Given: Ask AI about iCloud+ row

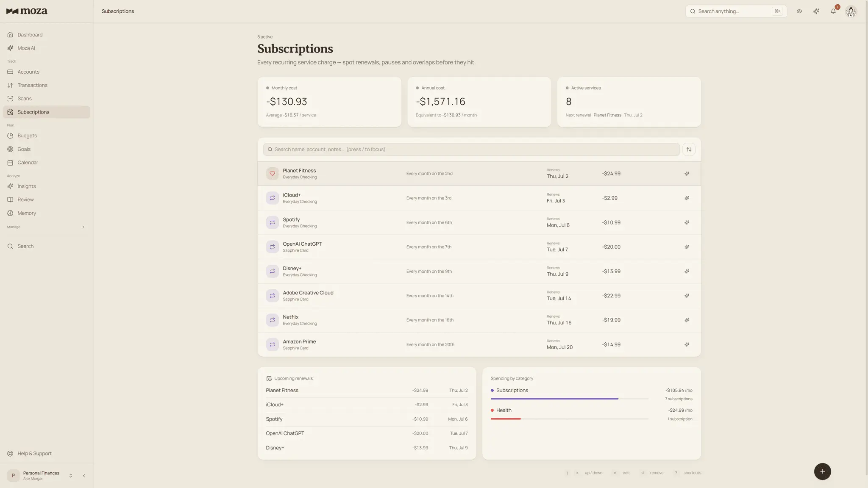Looking at the screenshot, I should click(687, 198).
